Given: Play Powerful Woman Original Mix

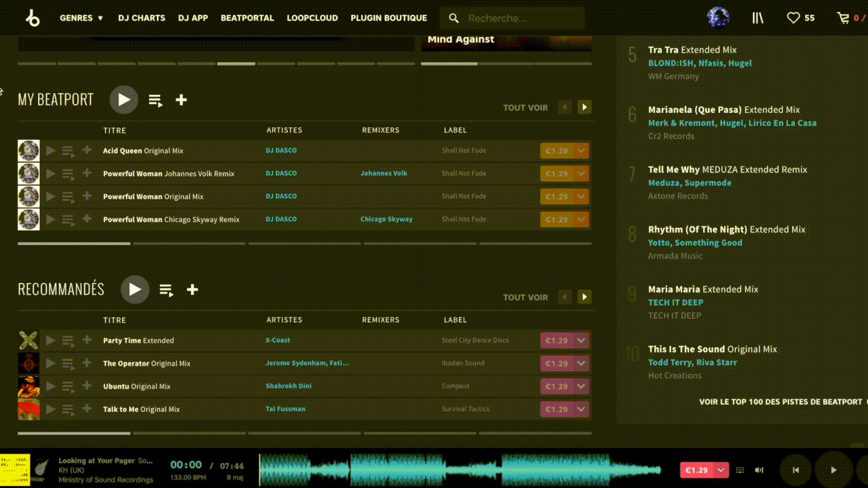Looking at the screenshot, I should (x=51, y=197).
